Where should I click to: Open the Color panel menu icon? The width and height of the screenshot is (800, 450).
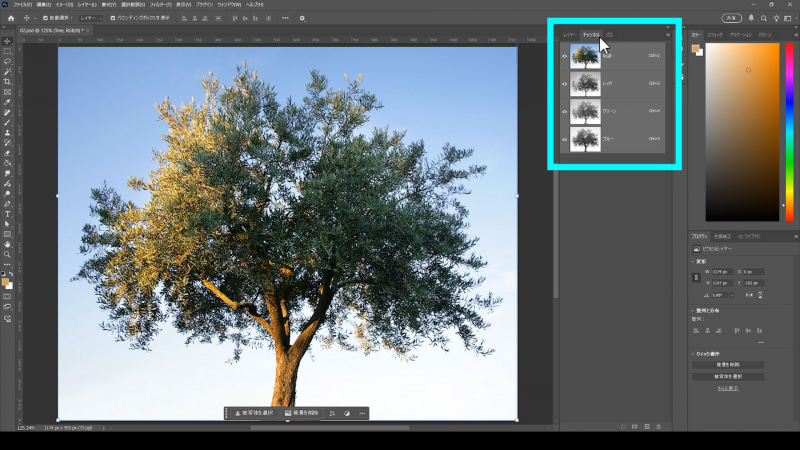pos(796,35)
